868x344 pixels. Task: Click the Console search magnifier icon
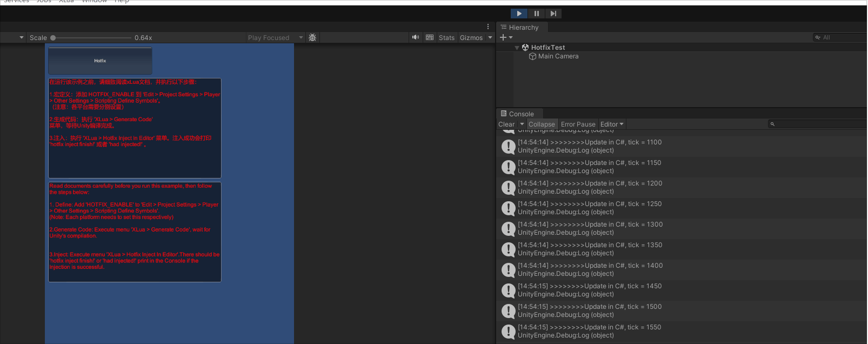(x=773, y=124)
